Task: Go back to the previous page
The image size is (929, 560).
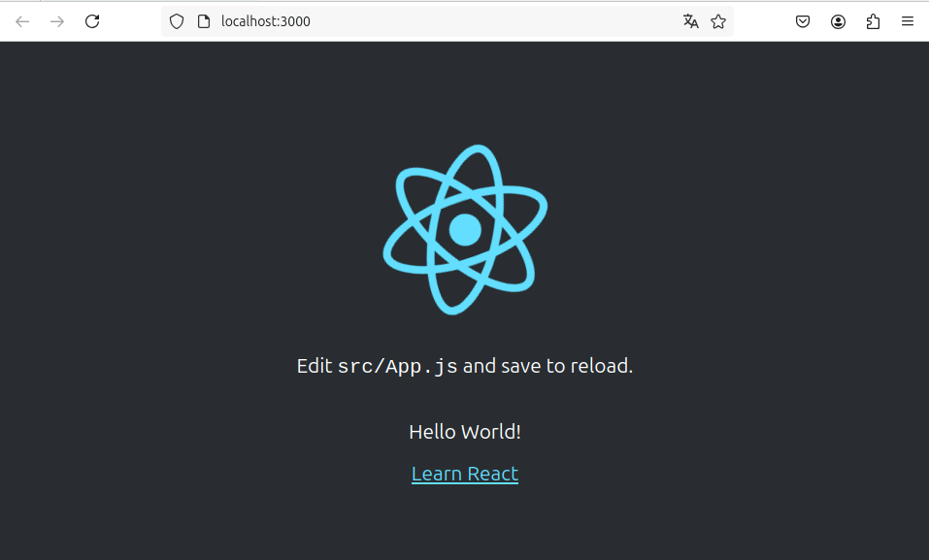Action: tap(22, 22)
